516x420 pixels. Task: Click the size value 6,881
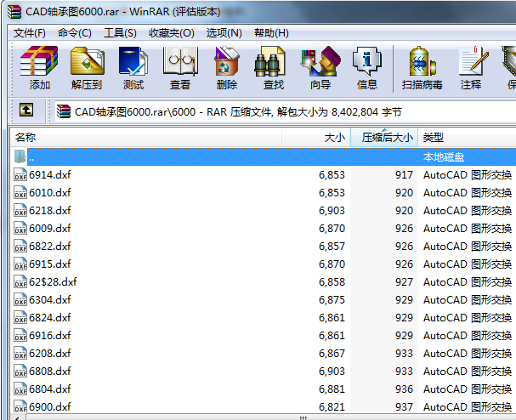(332, 389)
